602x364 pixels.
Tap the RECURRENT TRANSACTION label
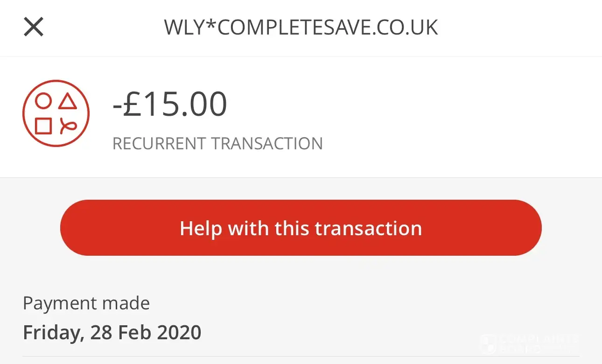click(217, 143)
